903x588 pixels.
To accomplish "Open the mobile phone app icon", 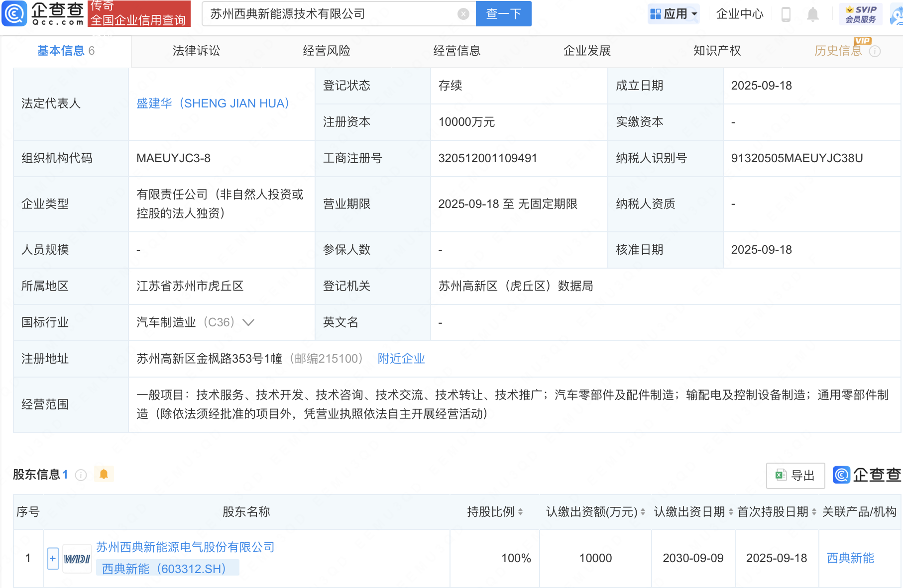I will [786, 14].
